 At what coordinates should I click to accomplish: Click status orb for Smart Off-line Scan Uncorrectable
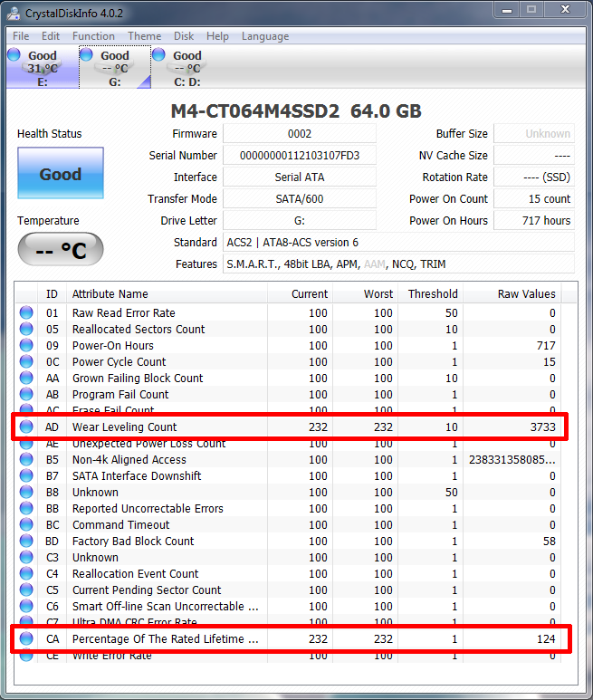(26, 606)
